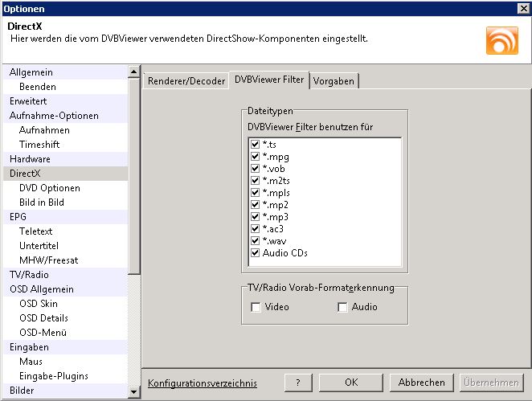The width and height of the screenshot is (532, 401).
Task: Toggle the *.m2ts file type checkbox
Action: coord(255,181)
